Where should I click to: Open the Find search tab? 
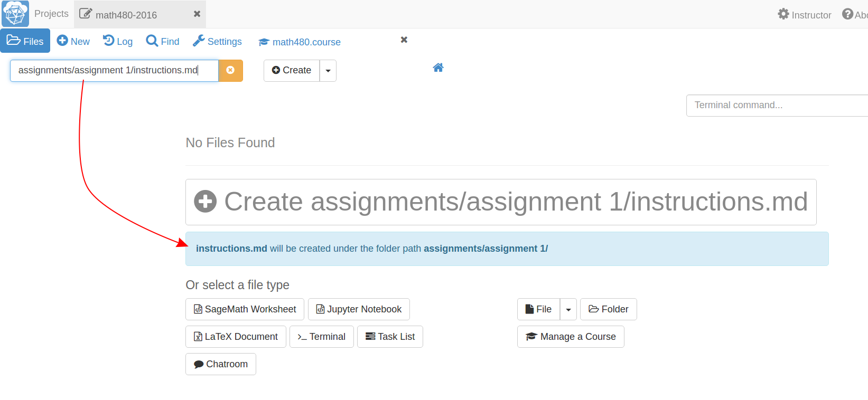(163, 41)
